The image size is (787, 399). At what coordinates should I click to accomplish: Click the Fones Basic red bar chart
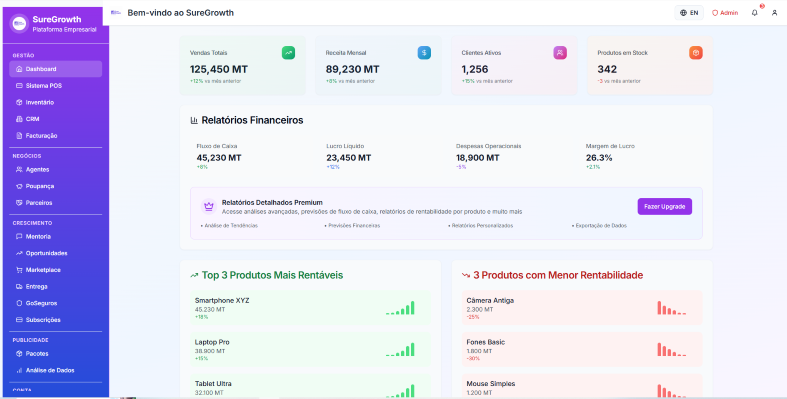672,349
